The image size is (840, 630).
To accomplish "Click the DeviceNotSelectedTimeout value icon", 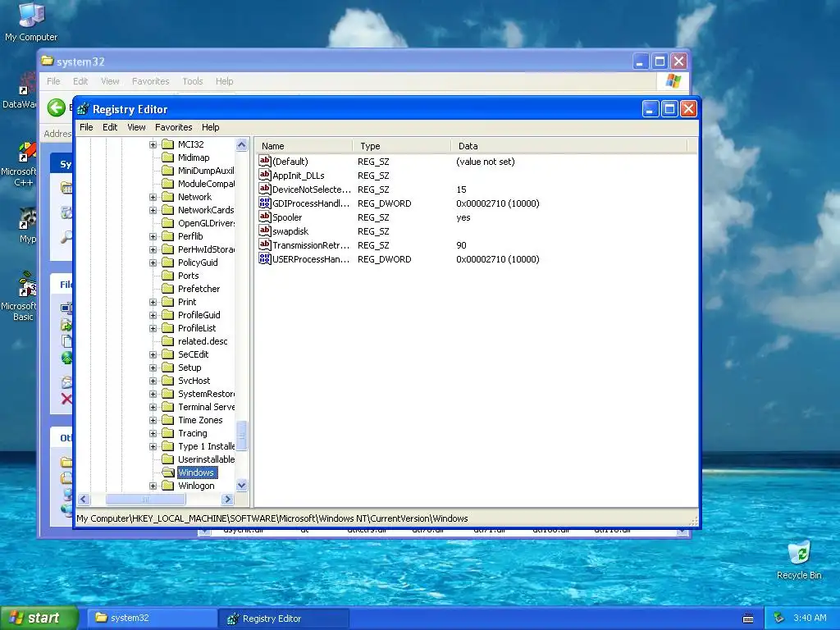I will point(265,189).
